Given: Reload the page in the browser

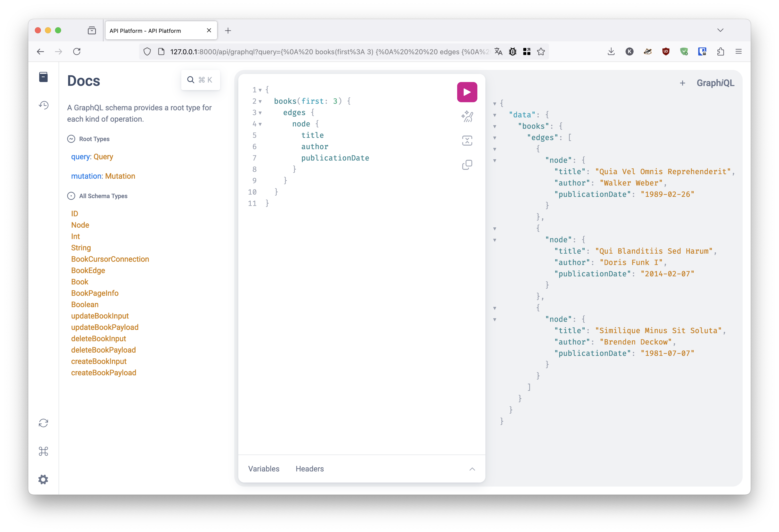Looking at the screenshot, I should click(77, 52).
